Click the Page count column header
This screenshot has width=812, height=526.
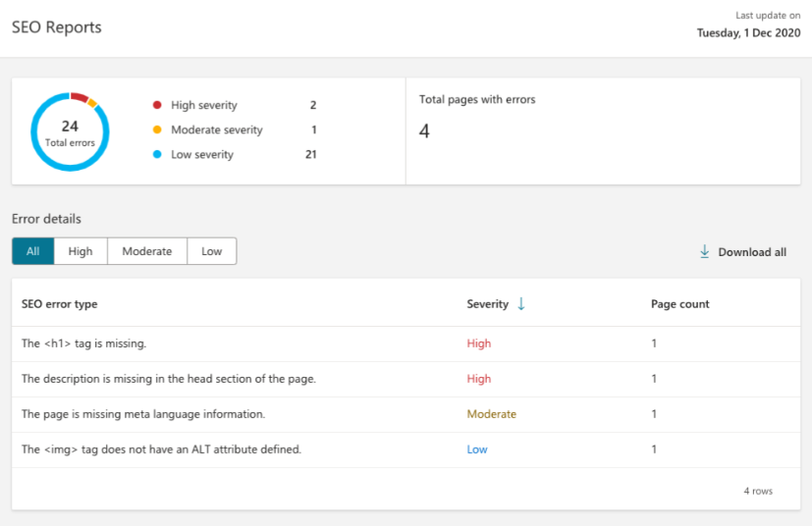click(x=679, y=304)
